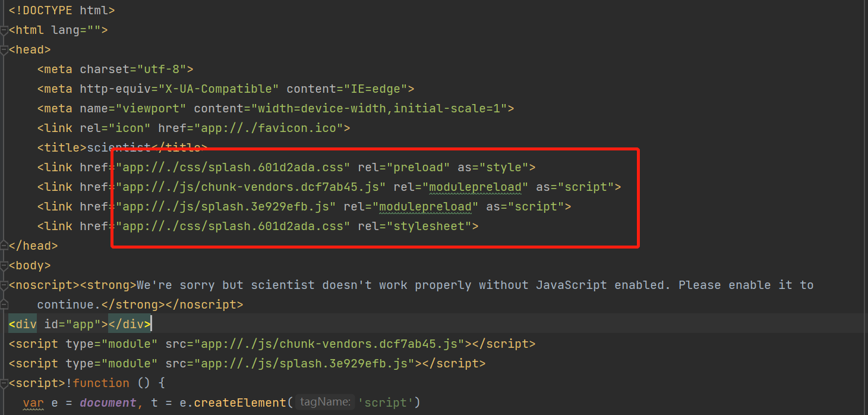This screenshot has height=415, width=868.
Task: Collapse the <html> tag region
Action: click(x=4, y=30)
